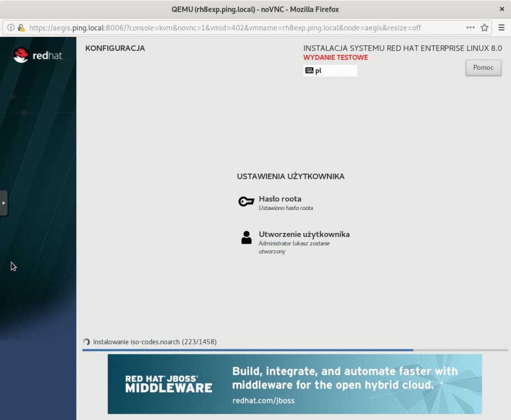Open the Hasło roota key icon
Image resolution: width=511 pixels, height=420 pixels.
pos(246,202)
